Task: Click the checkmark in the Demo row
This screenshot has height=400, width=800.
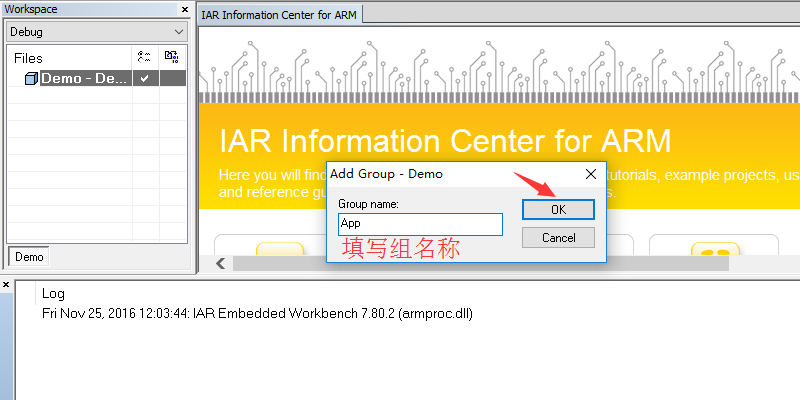Action: coord(145,79)
